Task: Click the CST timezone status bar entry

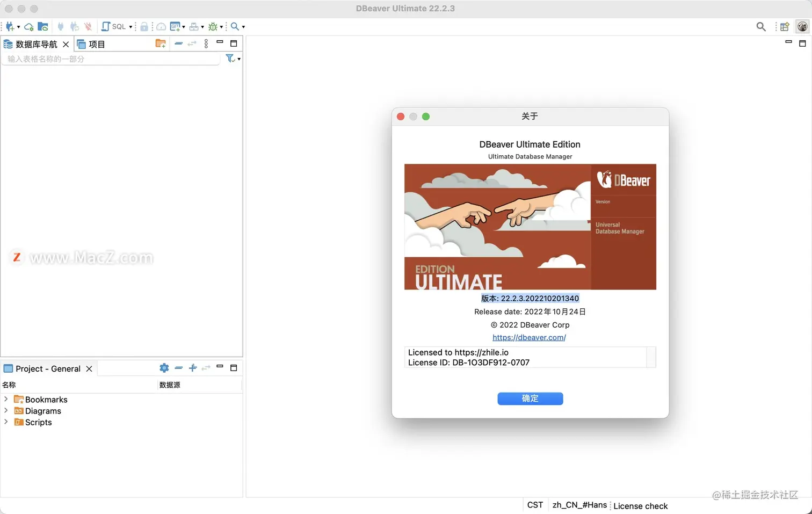Action: (x=535, y=505)
